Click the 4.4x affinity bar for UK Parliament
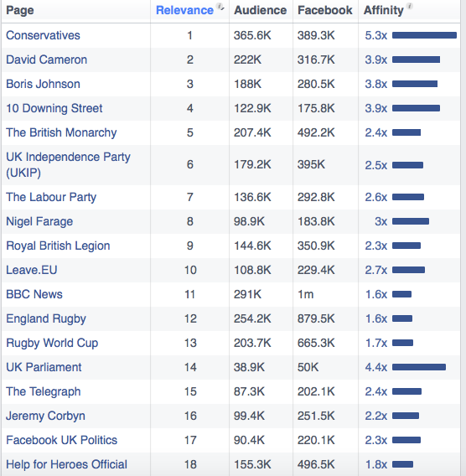Image resolution: width=466 pixels, height=476 pixels. [x=419, y=367]
